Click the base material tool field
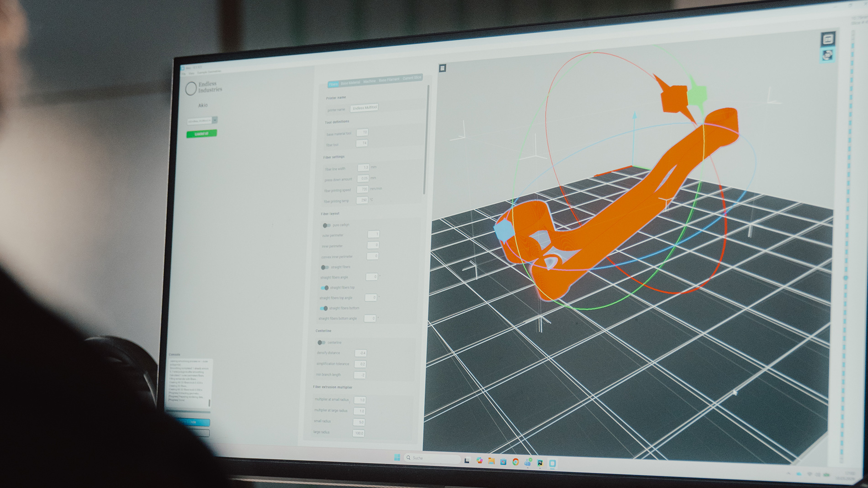This screenshot has width=868, height=488. click(362, 132)
